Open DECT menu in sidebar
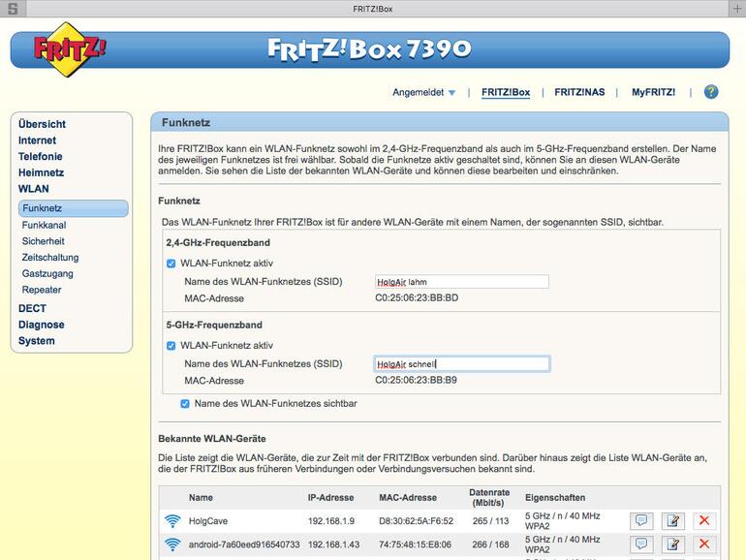This screenshot has width=746, height=560. pyautogui.click(x=32, y=308)
